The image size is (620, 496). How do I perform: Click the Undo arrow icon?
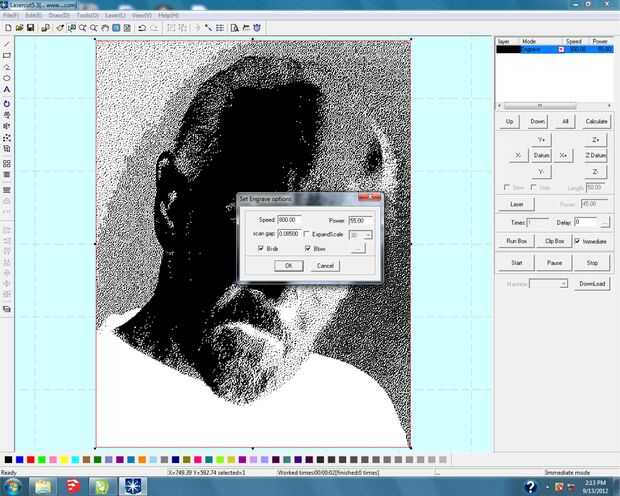142,28
